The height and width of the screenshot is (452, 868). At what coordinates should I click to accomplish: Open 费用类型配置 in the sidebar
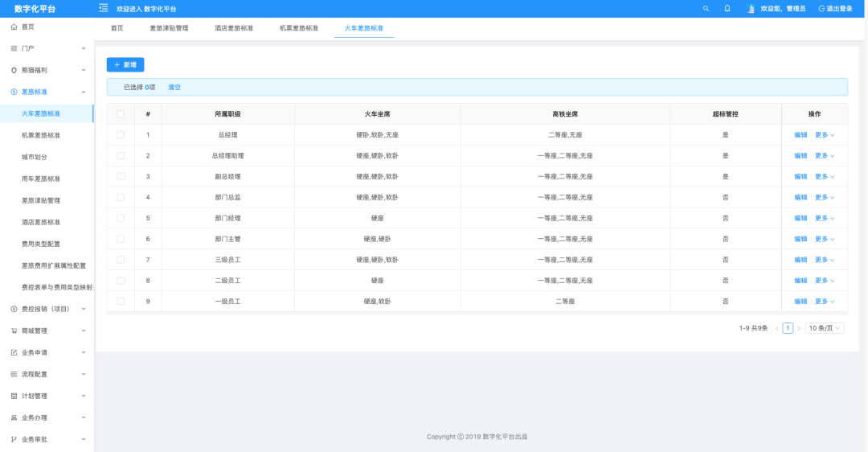click(x=41, y=244)
